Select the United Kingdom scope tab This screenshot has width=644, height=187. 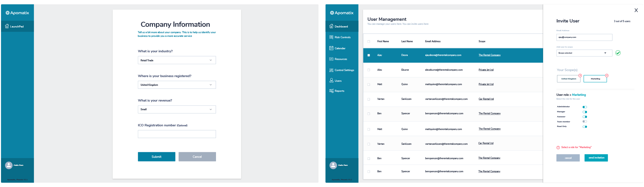tap(569, 79)
